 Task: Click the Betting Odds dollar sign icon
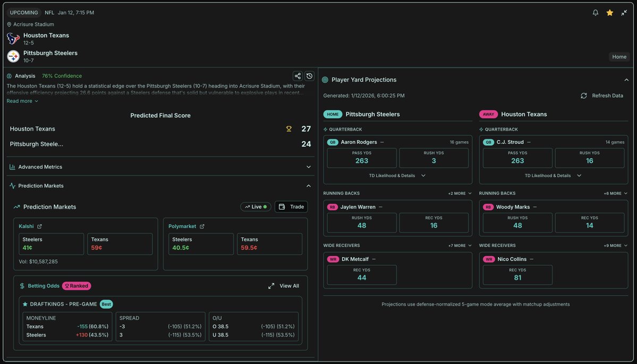pyautogui.click(x=22, y=286)
